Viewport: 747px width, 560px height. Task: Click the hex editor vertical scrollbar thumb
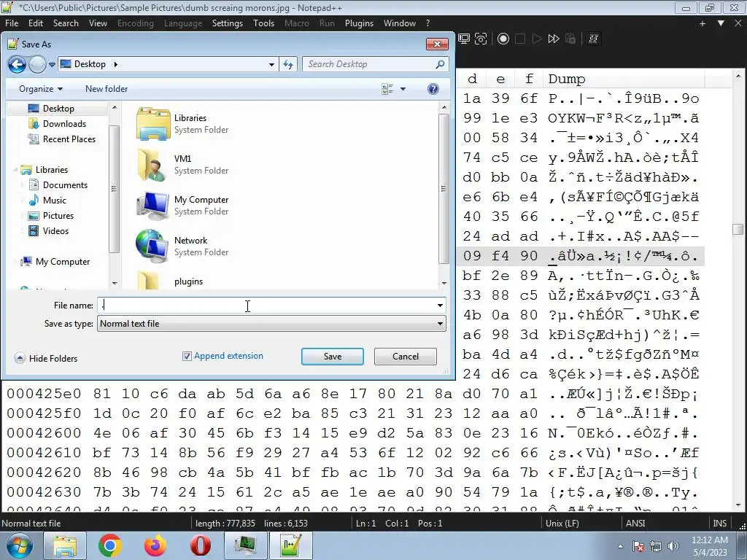point(738,229)
